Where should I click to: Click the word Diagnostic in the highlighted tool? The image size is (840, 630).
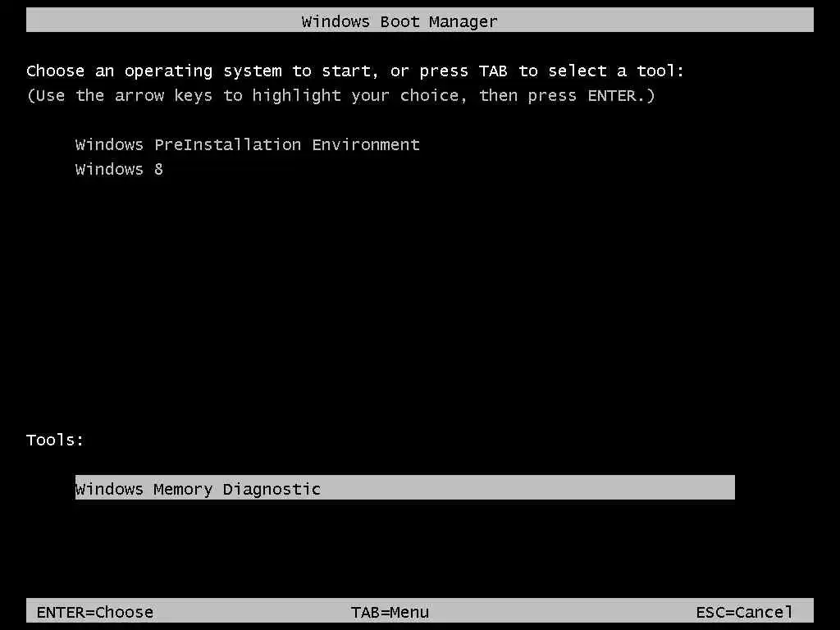[272, 489]
